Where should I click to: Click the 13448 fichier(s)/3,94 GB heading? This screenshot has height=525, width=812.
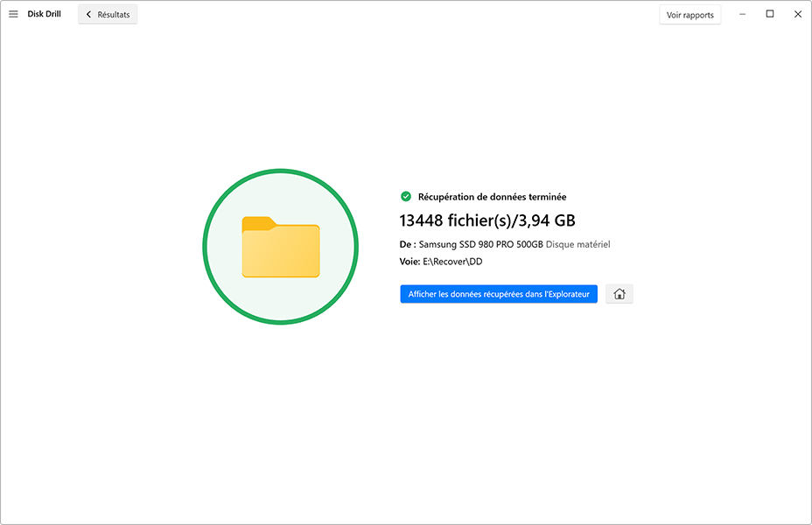pos(487,220)
